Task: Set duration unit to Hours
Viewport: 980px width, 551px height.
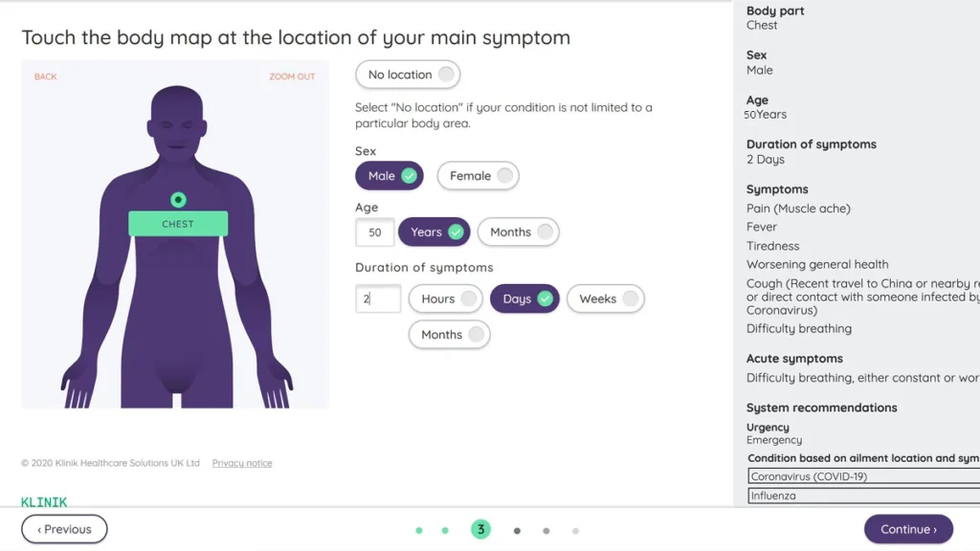Action: pyautogui.click(x=445, y=299)
